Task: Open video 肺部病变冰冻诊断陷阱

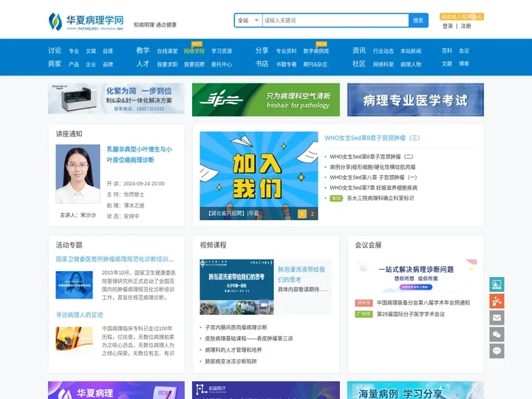Action: pyautogui.click(x=231, y=361)
